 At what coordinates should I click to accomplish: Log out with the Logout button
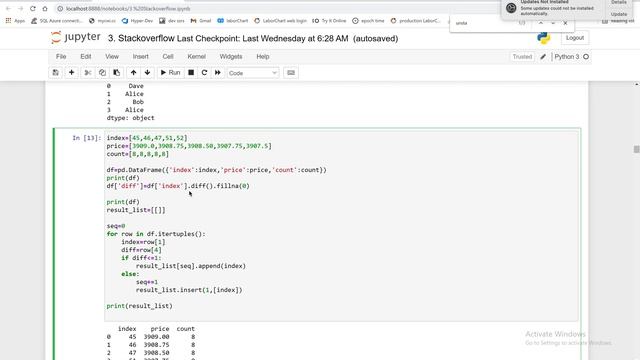click(x=575, y=38)
